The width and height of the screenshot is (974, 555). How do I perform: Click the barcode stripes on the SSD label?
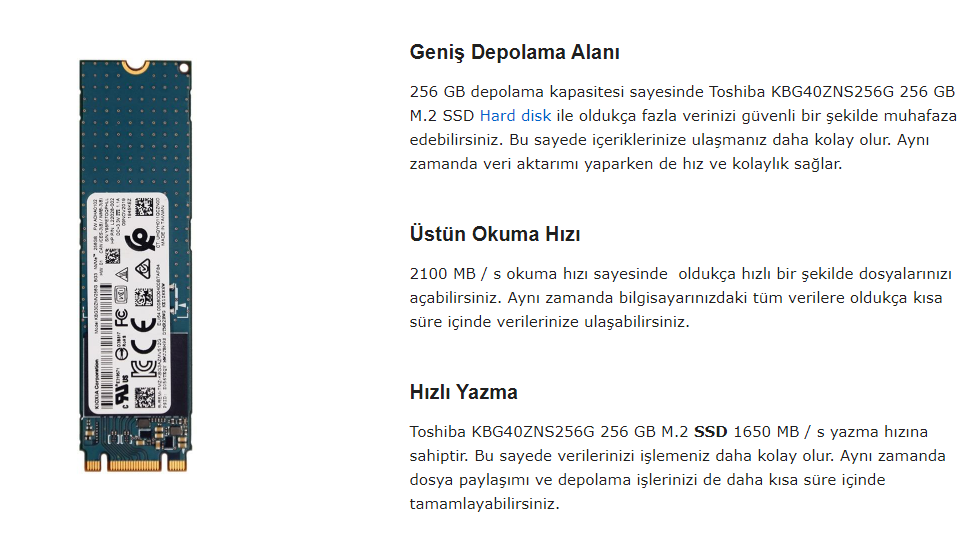click(107, 344)
